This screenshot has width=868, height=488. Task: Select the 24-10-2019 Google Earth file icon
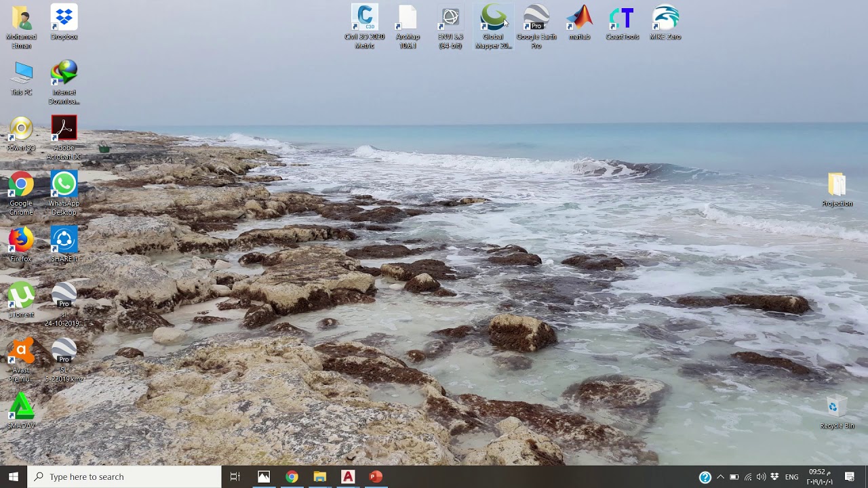(64, 305)
